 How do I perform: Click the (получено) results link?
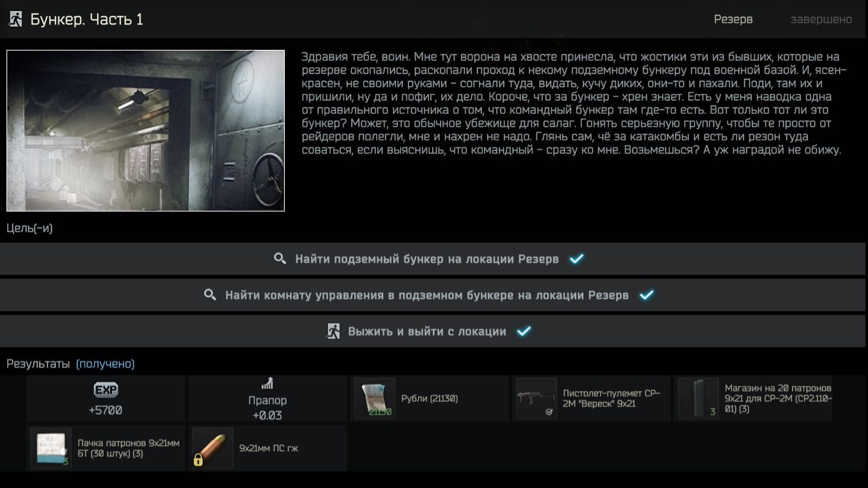click(x=106, y=364)
